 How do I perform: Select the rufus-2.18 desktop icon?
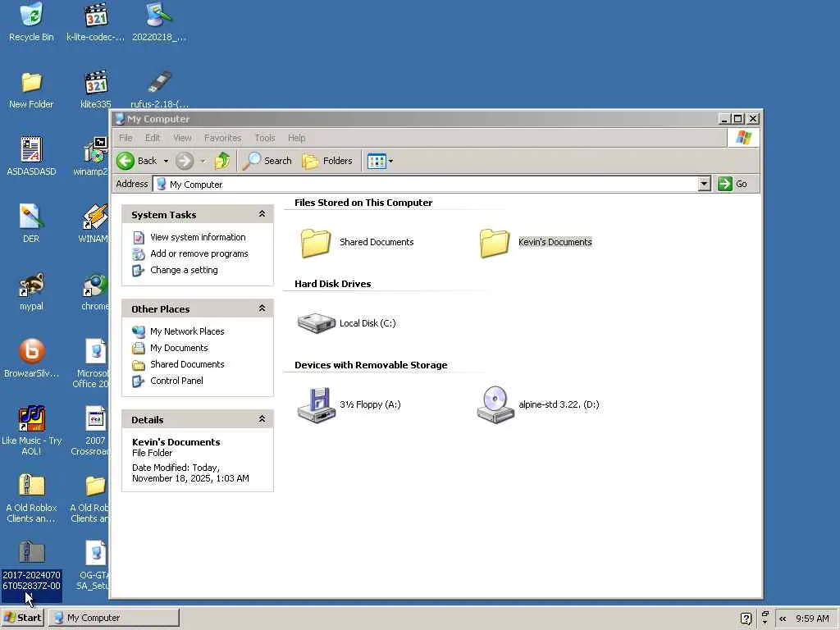point(159,89)
